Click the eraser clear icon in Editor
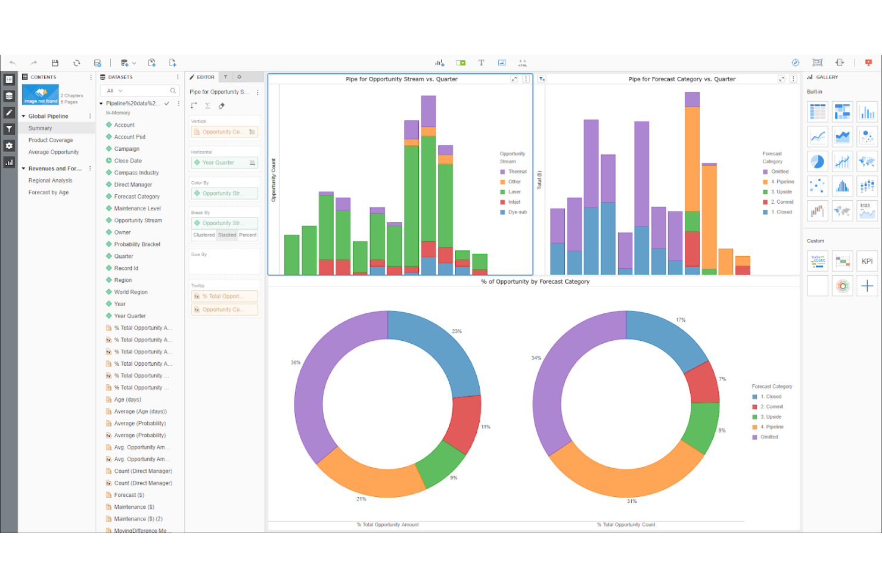This screenshot has height=588, width=882. point(222,106)
